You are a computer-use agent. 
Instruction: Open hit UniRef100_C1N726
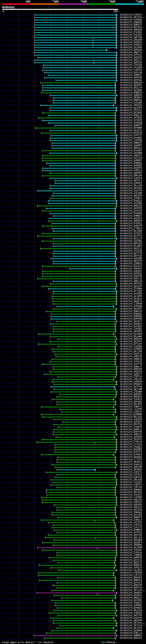[131, 178]
